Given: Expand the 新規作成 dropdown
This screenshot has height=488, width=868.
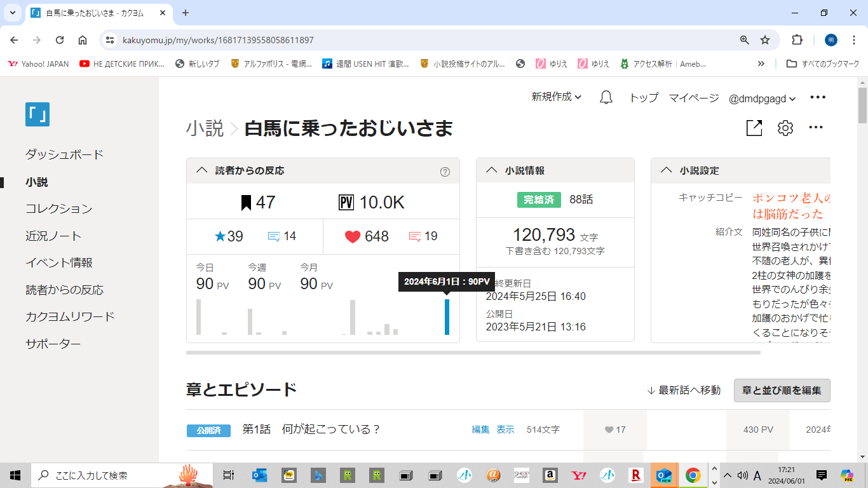Looking at the screenshot, I should (556, 97).
